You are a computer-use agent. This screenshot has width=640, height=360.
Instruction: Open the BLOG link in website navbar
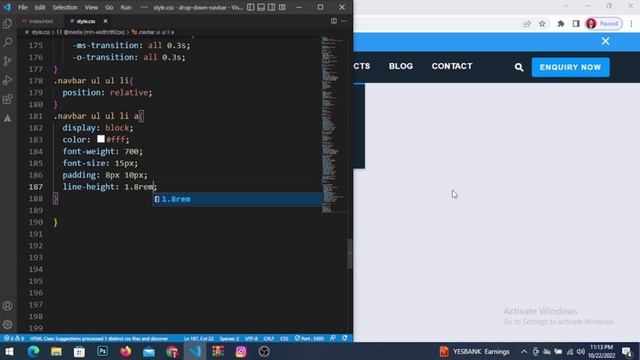click(x=401, y=66)
